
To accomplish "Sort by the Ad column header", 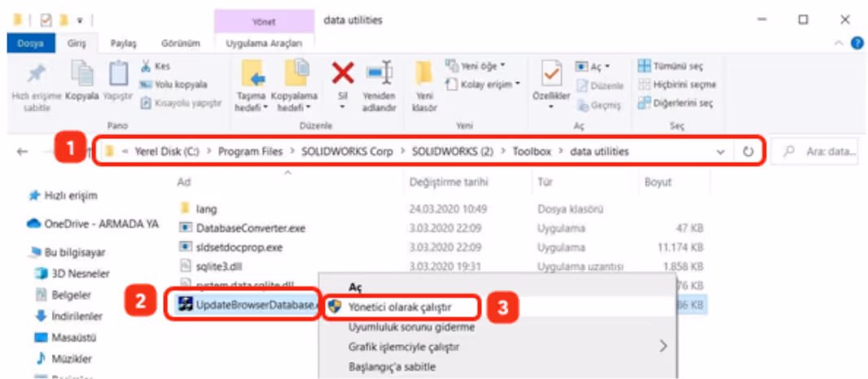I will (184, 181).
